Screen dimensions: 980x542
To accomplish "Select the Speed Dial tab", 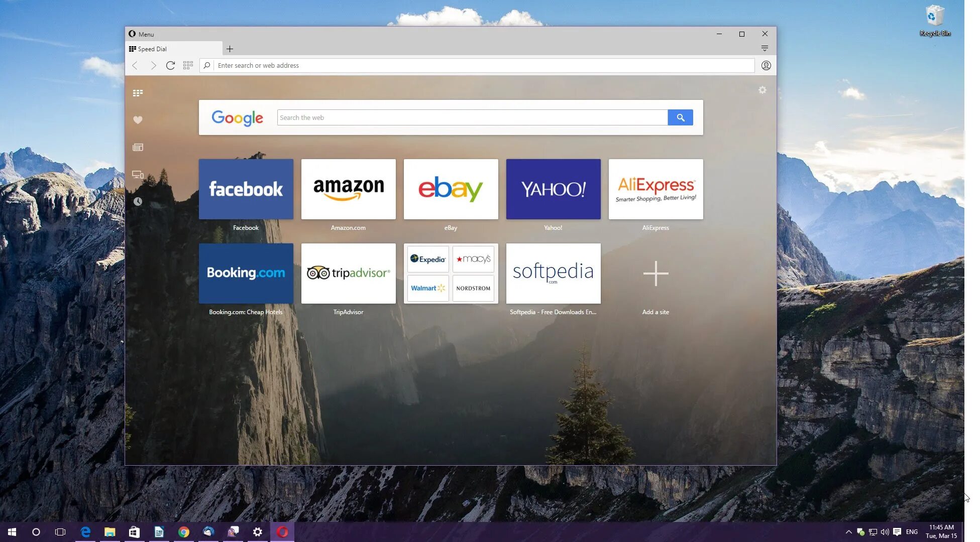I will click(173, 49).
